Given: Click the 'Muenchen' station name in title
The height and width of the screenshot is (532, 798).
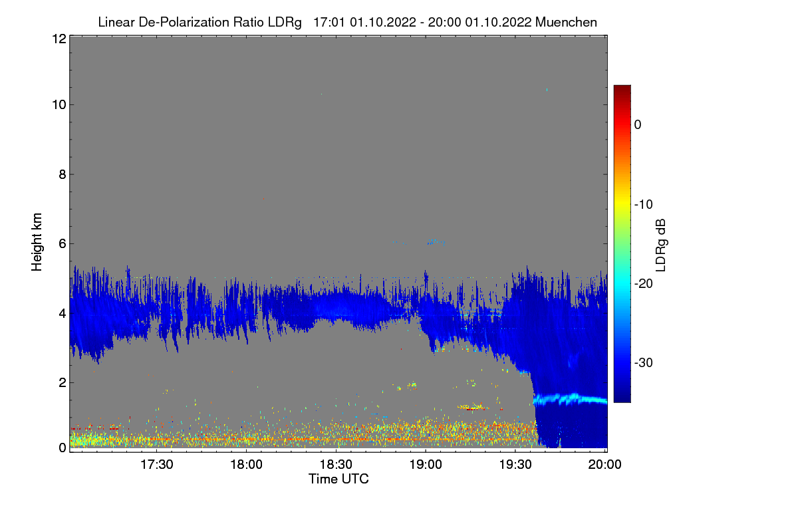Looking at the screenshot, I should pyautogui.click(x=566, y=22).
